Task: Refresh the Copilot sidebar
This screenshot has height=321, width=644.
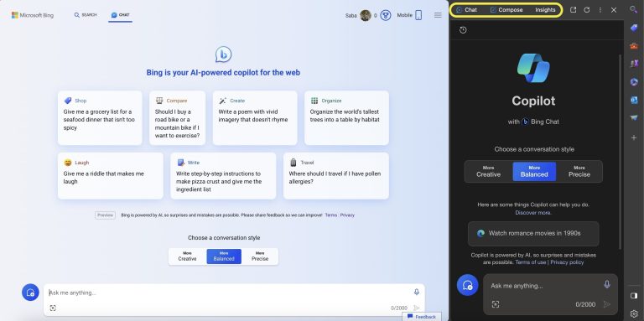Action: 586,10
